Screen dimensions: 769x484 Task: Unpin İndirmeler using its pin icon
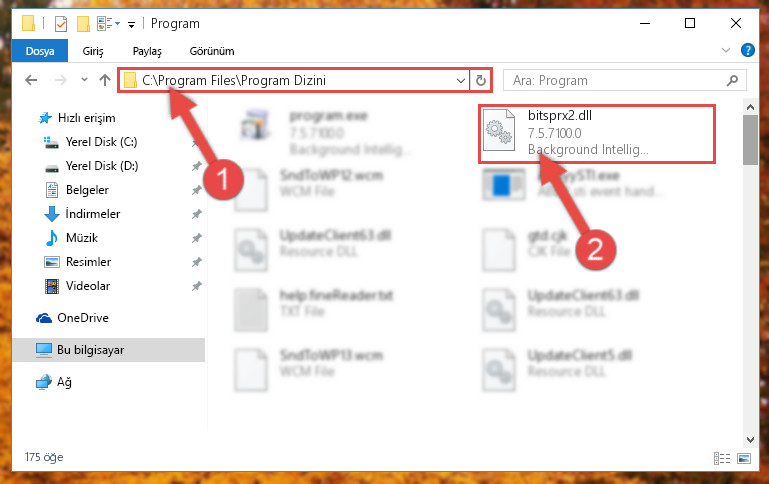[x=197, y=214]
